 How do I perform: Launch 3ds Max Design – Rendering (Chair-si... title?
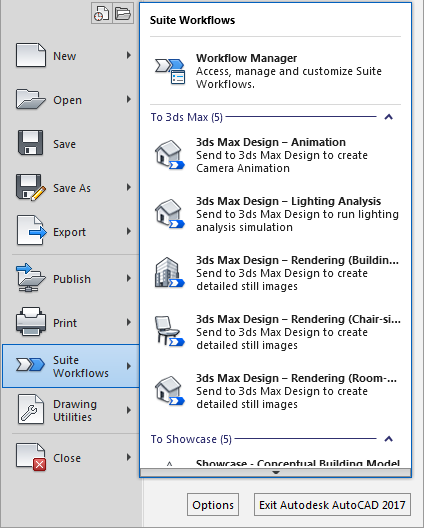[298, 319]
